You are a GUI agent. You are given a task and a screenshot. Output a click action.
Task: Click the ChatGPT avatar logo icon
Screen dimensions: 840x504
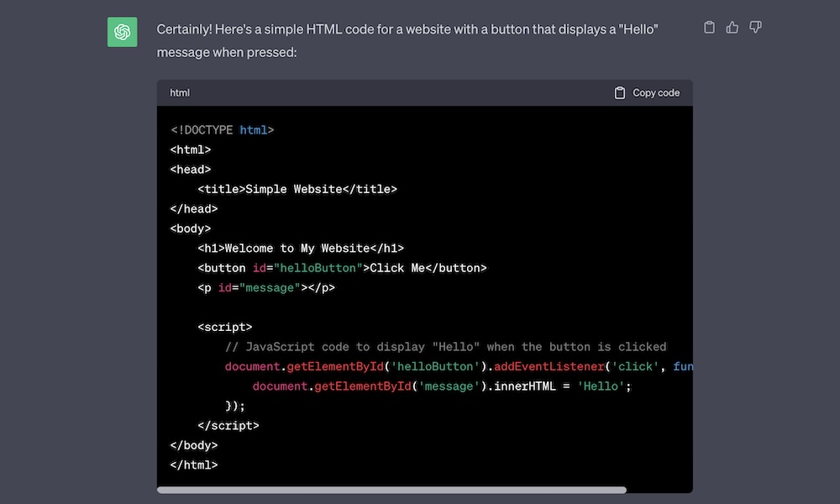click(x=122, y=32)
